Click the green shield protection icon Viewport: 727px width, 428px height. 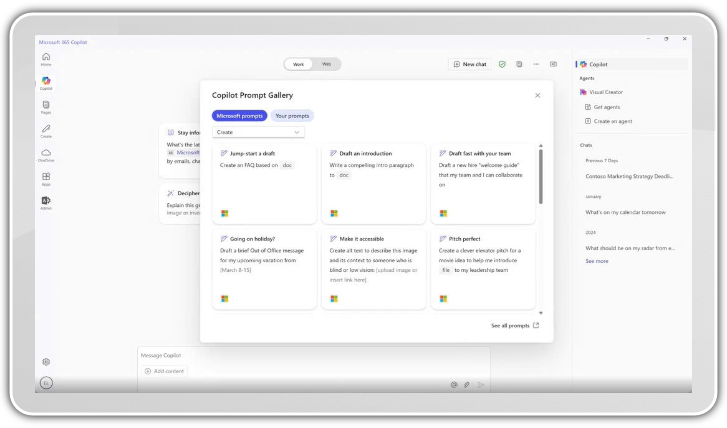point(502,64)
